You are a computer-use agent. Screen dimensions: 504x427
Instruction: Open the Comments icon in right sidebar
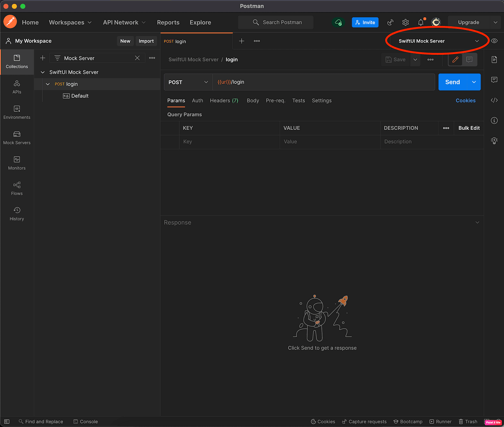coord(494,80)
